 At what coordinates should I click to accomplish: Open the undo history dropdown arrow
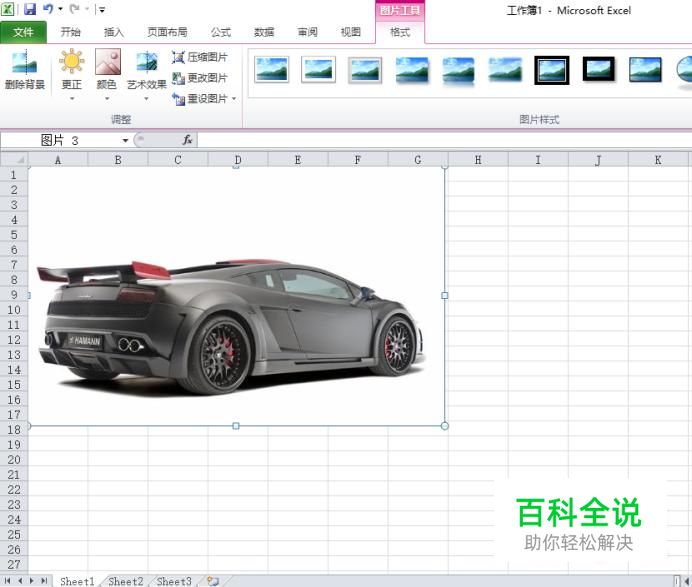(x=60, y=9)
